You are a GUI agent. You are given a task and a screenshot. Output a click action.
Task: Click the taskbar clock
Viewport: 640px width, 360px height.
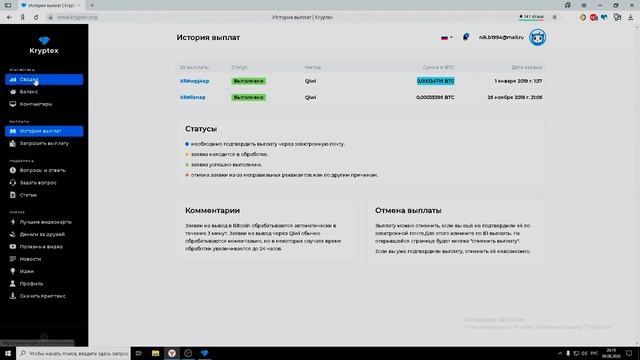[611, 353]
